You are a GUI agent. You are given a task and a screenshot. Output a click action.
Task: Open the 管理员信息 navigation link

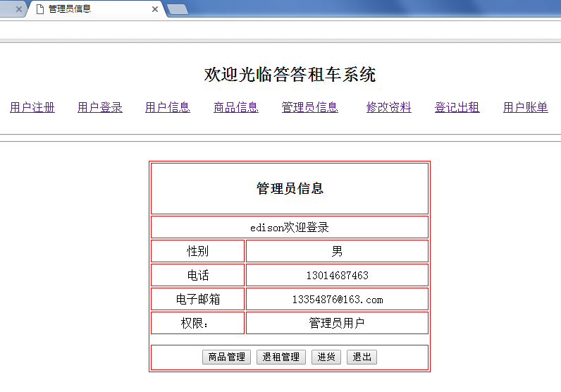[309, 107]
